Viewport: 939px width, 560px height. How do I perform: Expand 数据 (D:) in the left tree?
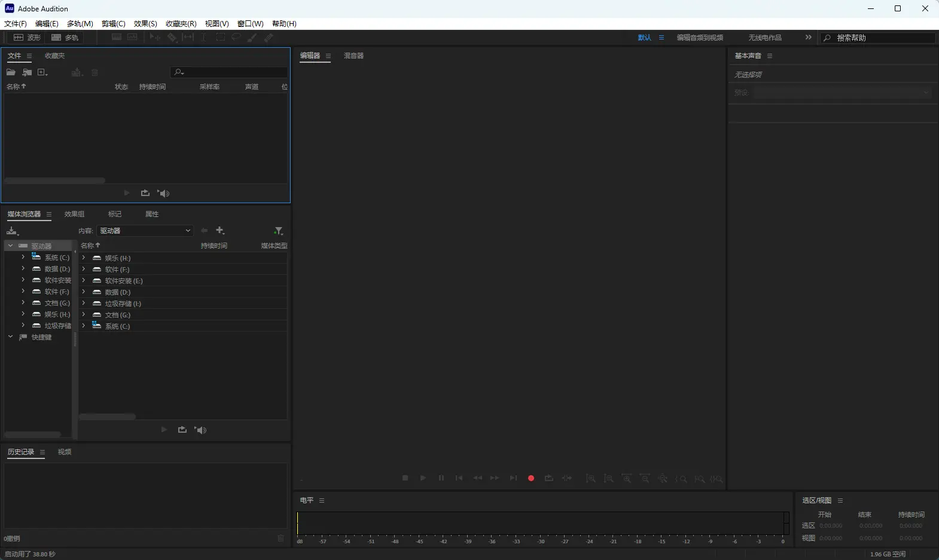(23, 268)
